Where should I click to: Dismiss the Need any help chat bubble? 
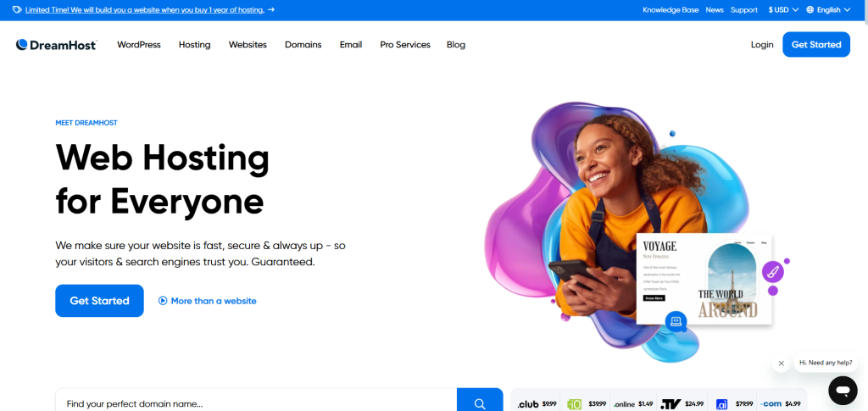[x=781, y=364]
